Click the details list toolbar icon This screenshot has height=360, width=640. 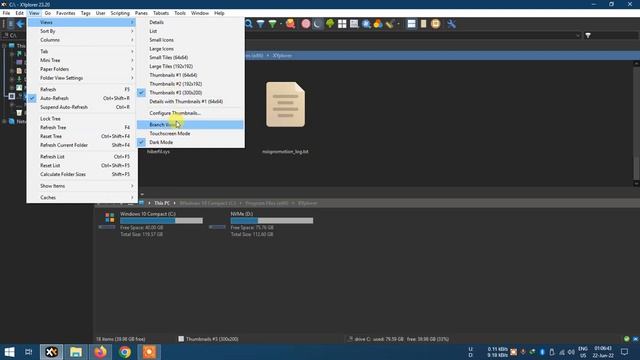tap(354, 24)
